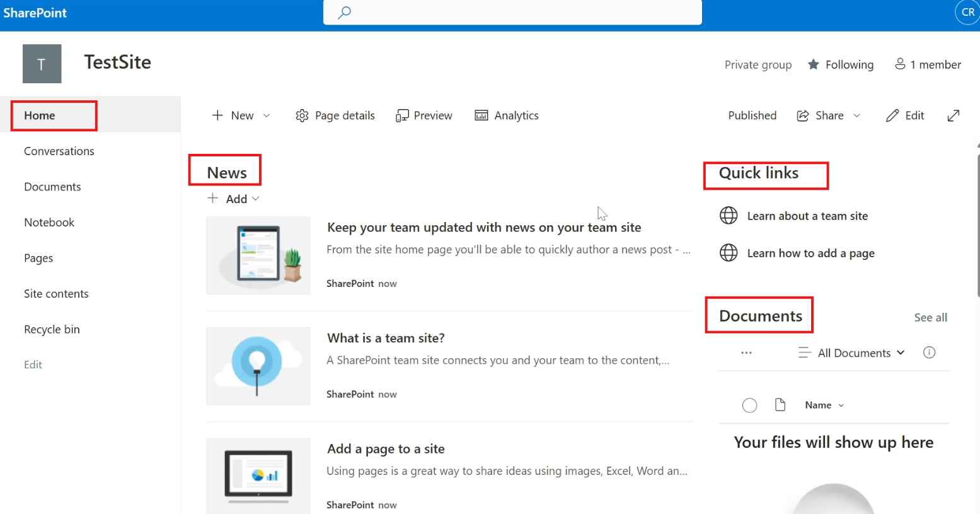Open the News Add dropdown chevron
Viewport: 980px width, 514px height.
pos(255,199)
